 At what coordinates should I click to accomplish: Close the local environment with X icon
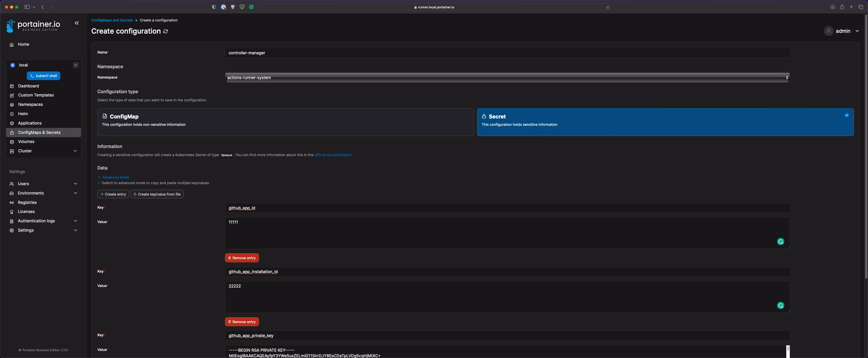76,65
